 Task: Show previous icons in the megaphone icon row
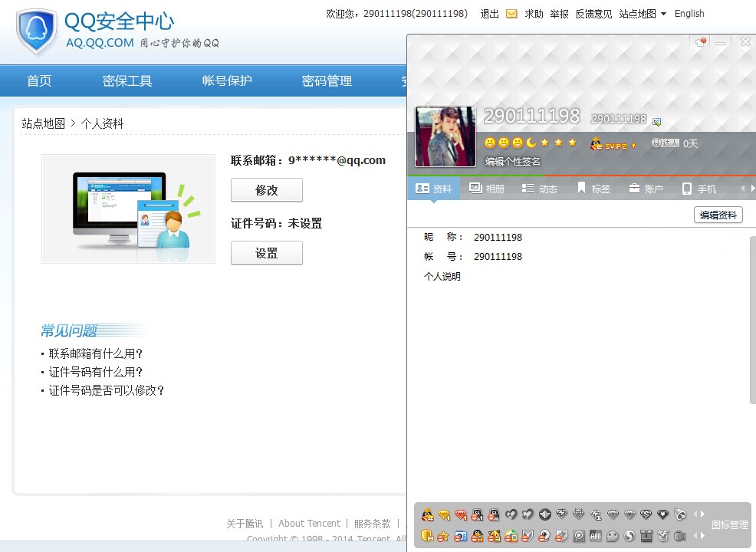point(695,514)
